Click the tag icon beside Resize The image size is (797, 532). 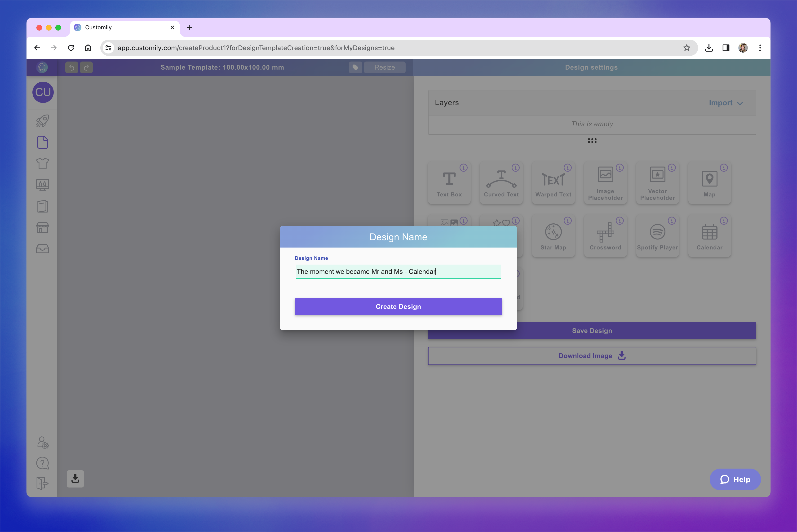[x=355, y=67]
